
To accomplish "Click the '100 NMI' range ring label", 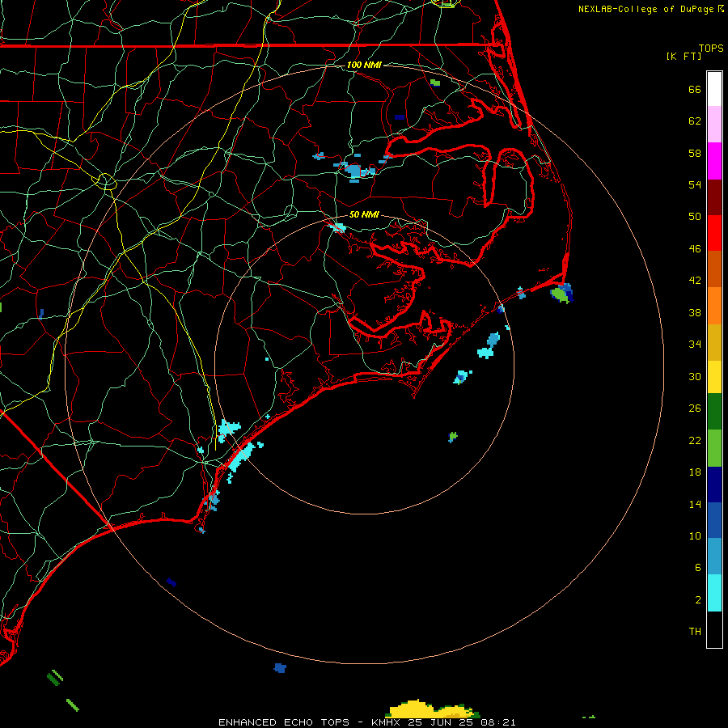I will [364, 65].
